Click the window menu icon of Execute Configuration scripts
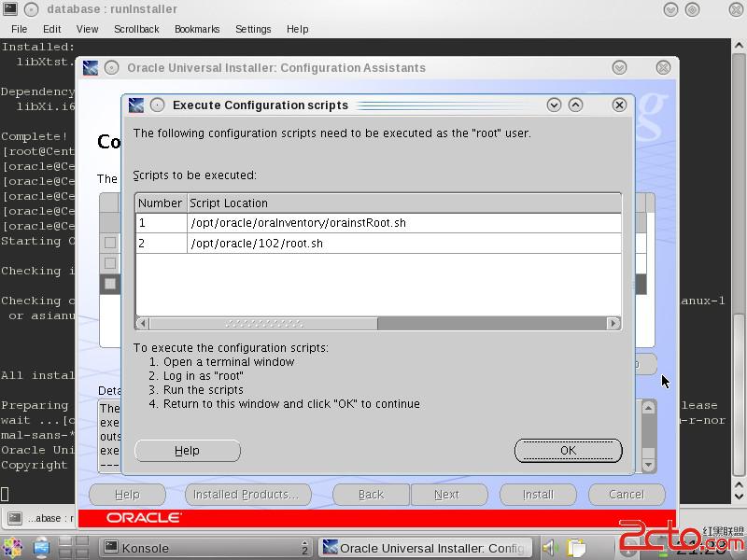747x560 pixels. point(136,105)
